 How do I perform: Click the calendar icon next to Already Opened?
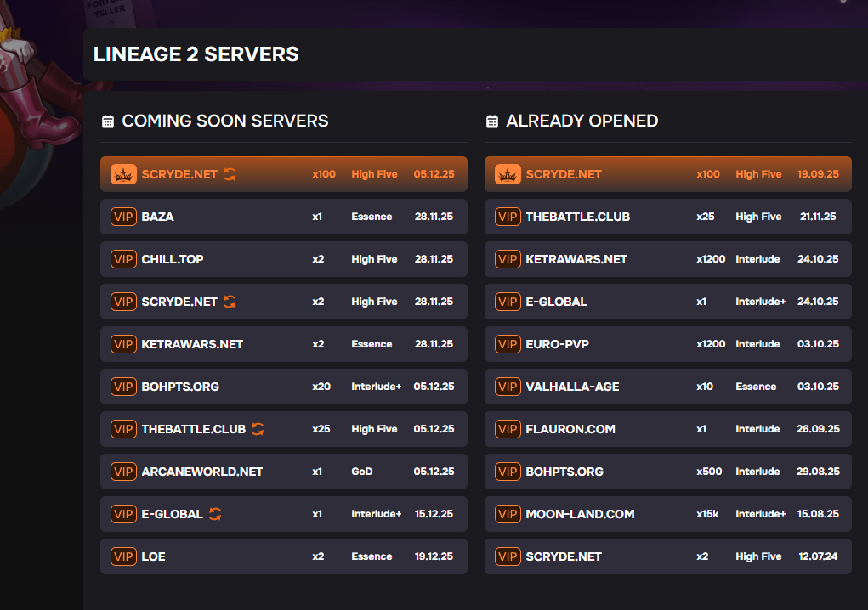tap(492, 121)
